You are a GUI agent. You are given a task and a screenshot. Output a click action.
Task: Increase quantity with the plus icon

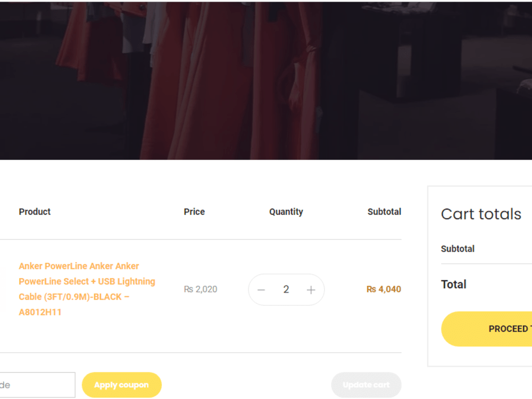click(x=311, y=290)
